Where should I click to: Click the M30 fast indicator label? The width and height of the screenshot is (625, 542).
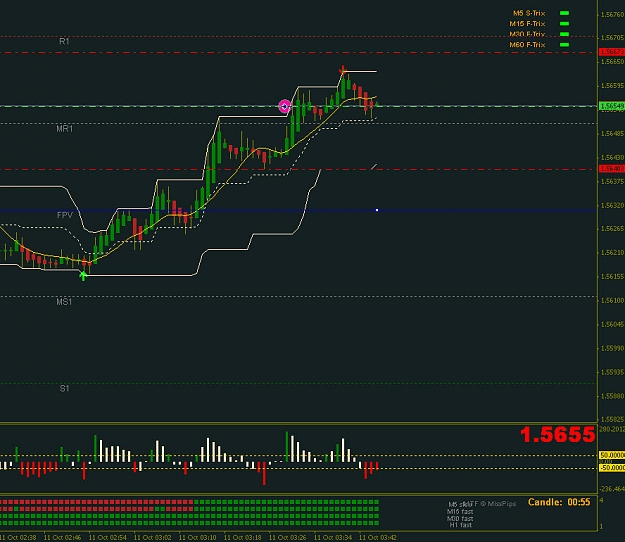(x=460, y=518)
